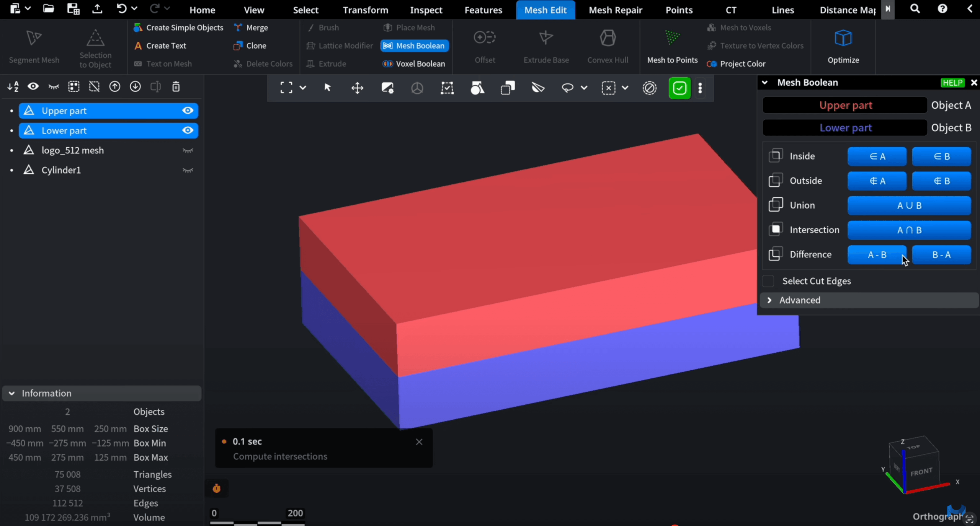Click the delete trash icon in scene toolbar
The image size is (980, 526).
click(176, 87)
